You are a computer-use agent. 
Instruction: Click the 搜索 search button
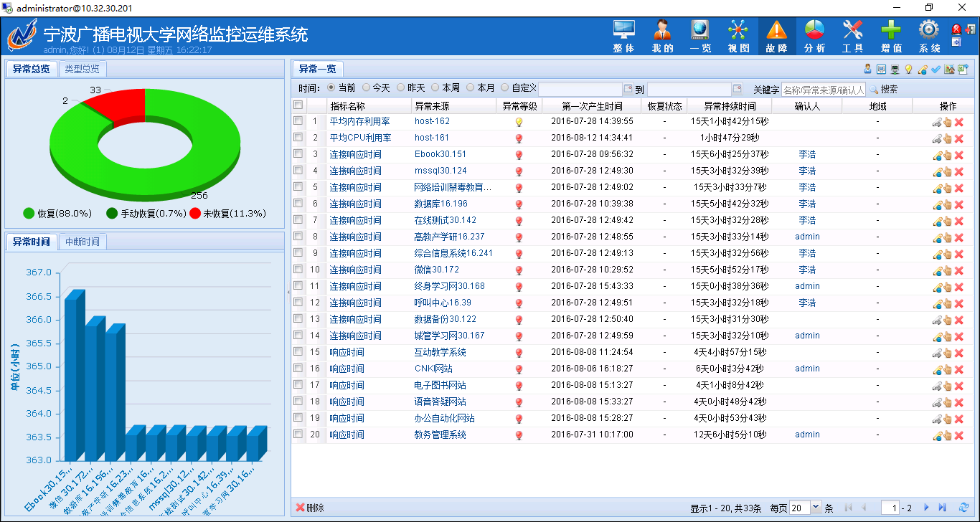pos(884,90)
